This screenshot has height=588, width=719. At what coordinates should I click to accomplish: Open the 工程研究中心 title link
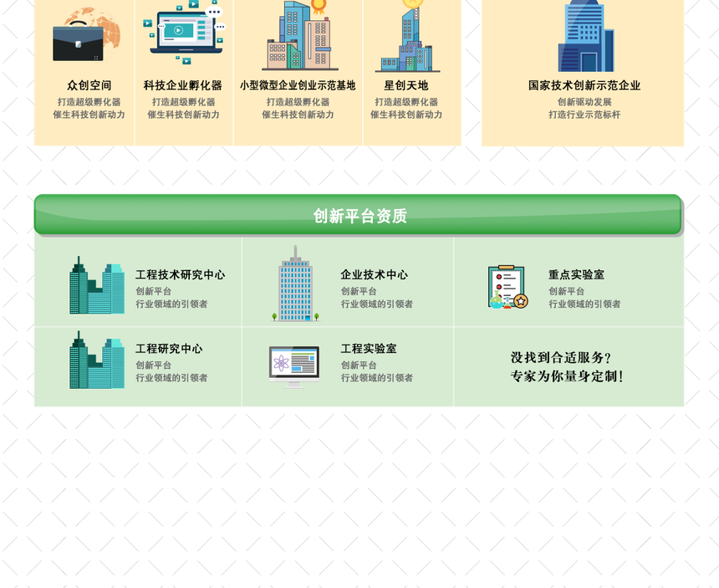tap(169, 349)
